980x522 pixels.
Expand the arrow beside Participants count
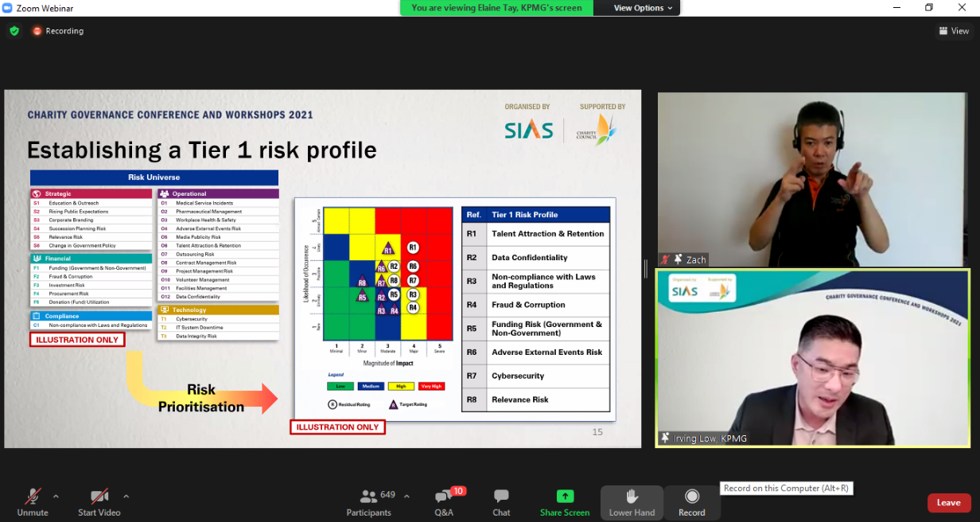pyautogui.click(x=406, y=496)
